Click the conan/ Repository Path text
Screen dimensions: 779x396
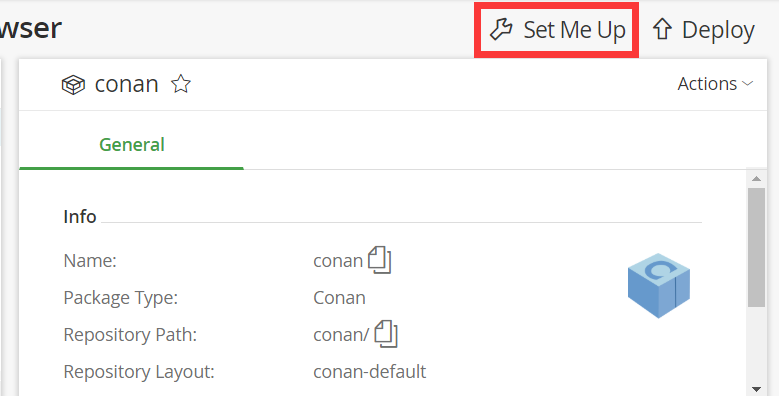coord(341,334)
